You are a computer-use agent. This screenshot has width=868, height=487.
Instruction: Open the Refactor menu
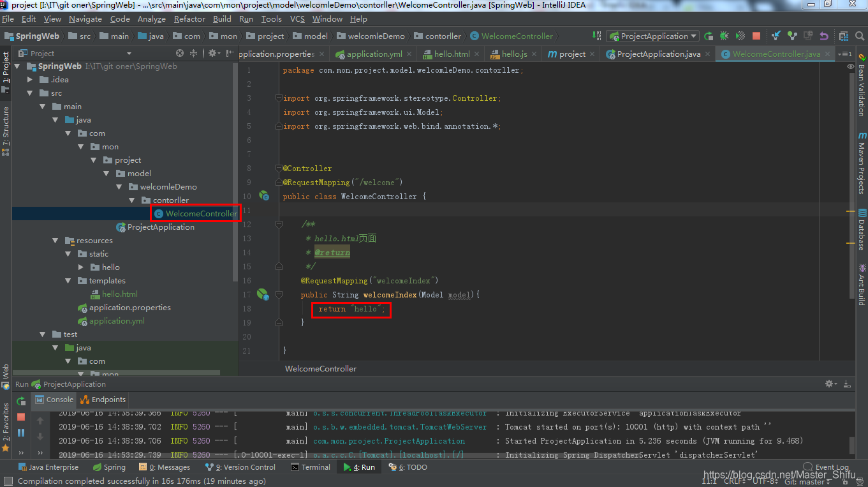[x=189, y=19]
